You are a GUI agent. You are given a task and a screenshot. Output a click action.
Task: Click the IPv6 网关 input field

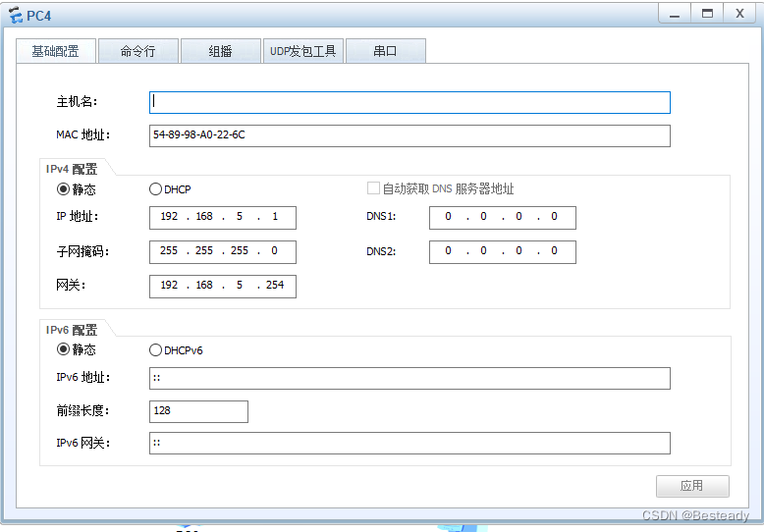pos(409,444)
